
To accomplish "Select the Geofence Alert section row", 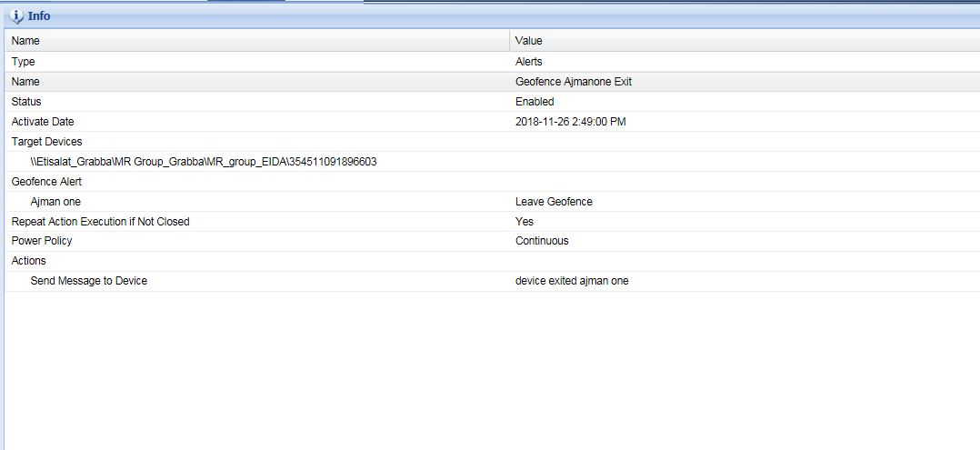I will tap(46, 182).
